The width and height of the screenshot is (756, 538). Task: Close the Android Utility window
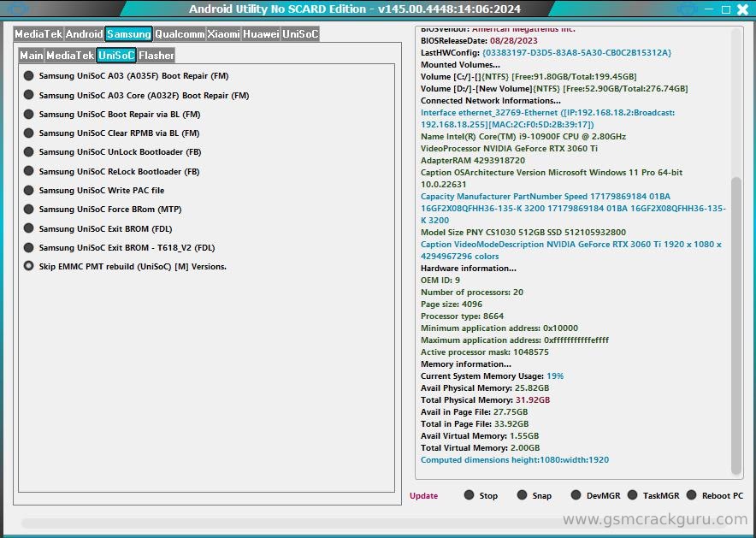(742, 9)
